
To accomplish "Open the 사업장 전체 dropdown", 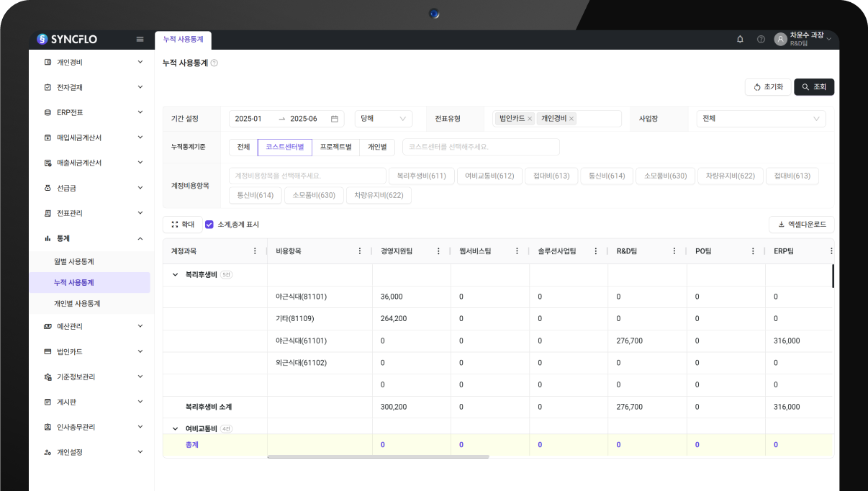I will pos(761,119).
